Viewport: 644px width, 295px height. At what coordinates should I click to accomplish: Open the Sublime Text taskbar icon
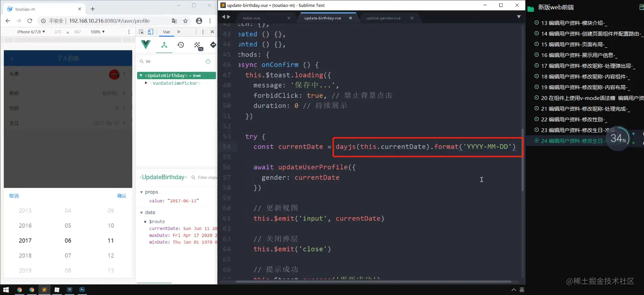(44, 290)
